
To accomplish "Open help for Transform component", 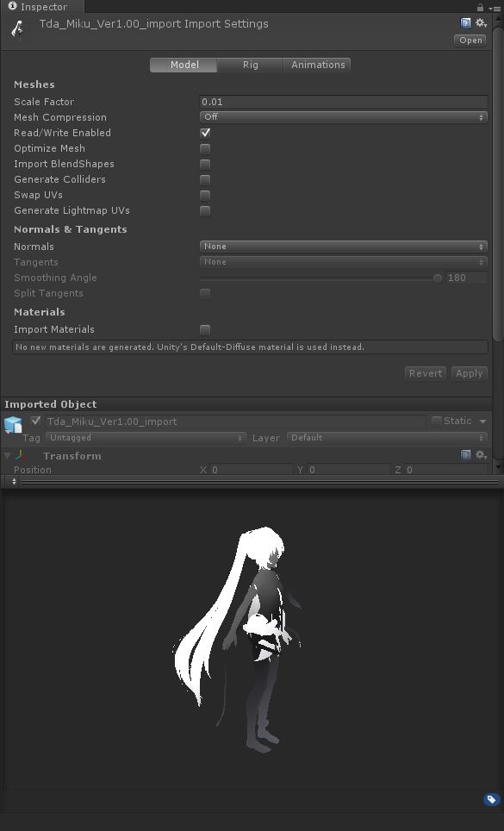I will (465, 454).
